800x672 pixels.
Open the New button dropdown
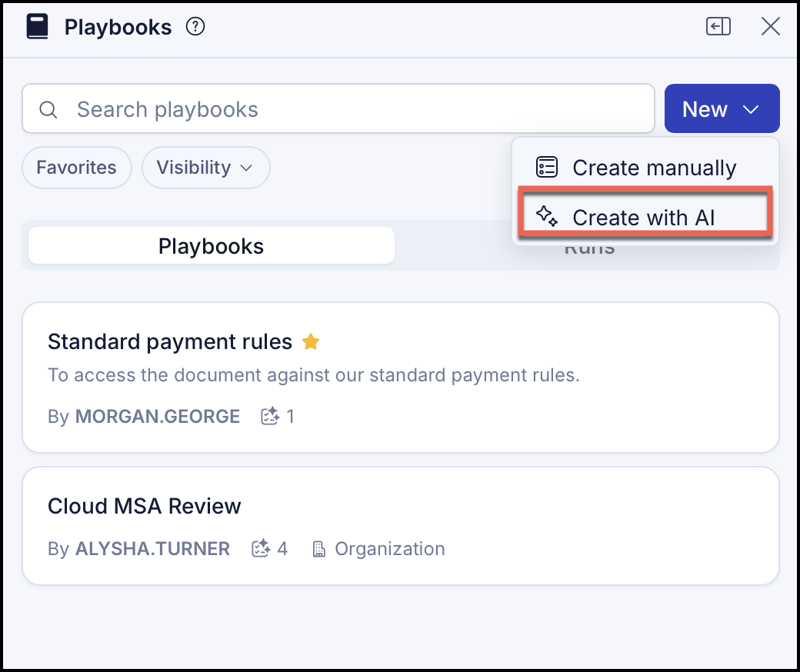722,108
